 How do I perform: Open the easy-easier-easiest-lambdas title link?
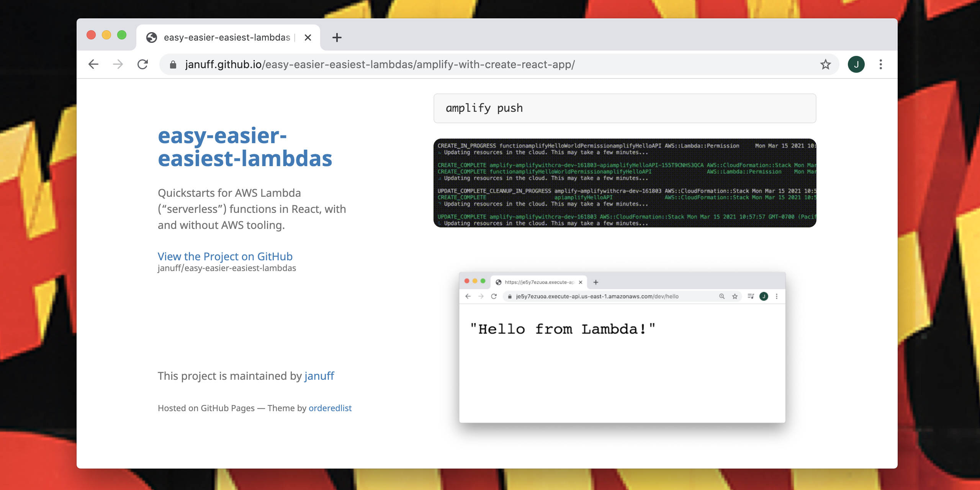[x=245, y=147]
